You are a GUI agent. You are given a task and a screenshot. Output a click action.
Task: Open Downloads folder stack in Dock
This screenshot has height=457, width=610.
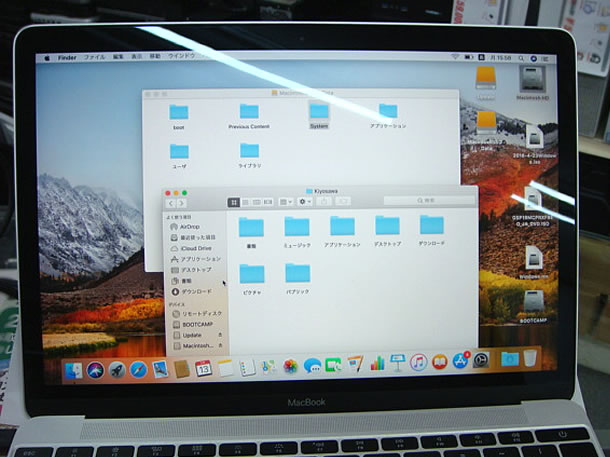click(x=510, y=359)
